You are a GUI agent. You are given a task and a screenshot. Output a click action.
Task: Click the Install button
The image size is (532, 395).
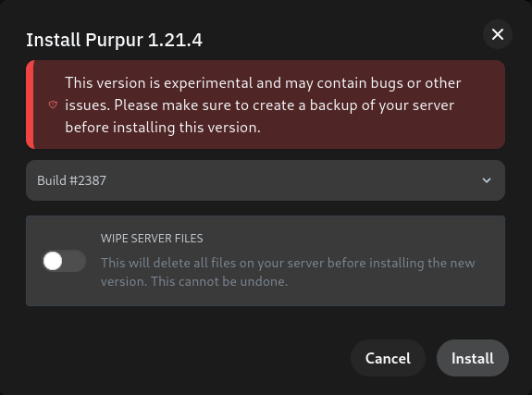tap(472, 358)
